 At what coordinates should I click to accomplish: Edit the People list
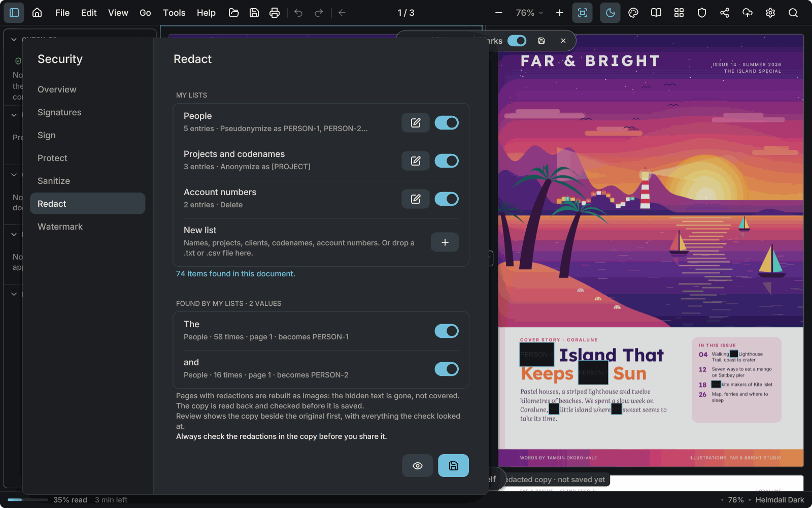(416, 122)
